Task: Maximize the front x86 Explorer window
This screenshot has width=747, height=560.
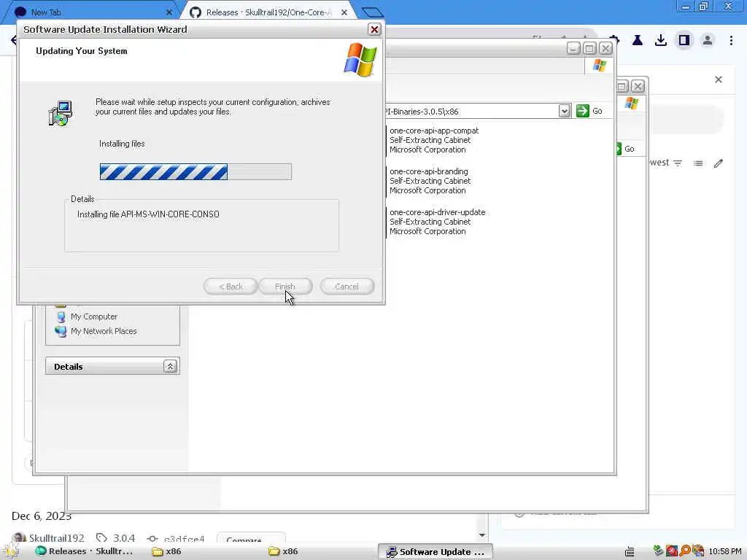Action: pos(589,49)
